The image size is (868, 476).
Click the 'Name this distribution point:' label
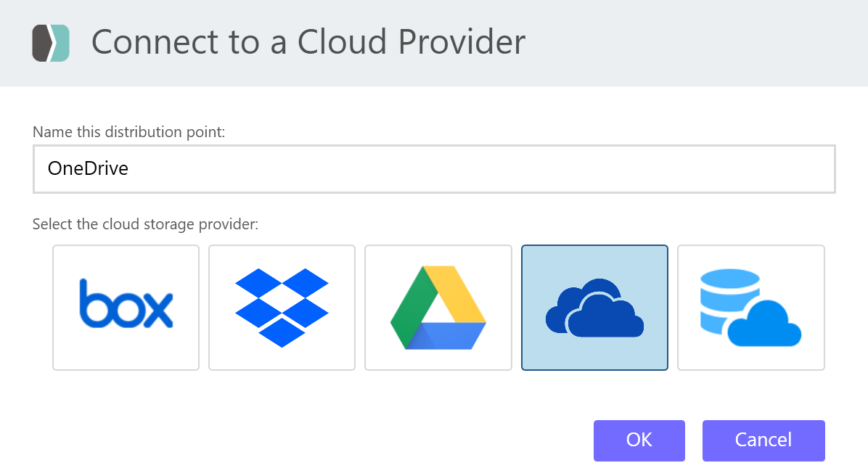coord(128,132)
